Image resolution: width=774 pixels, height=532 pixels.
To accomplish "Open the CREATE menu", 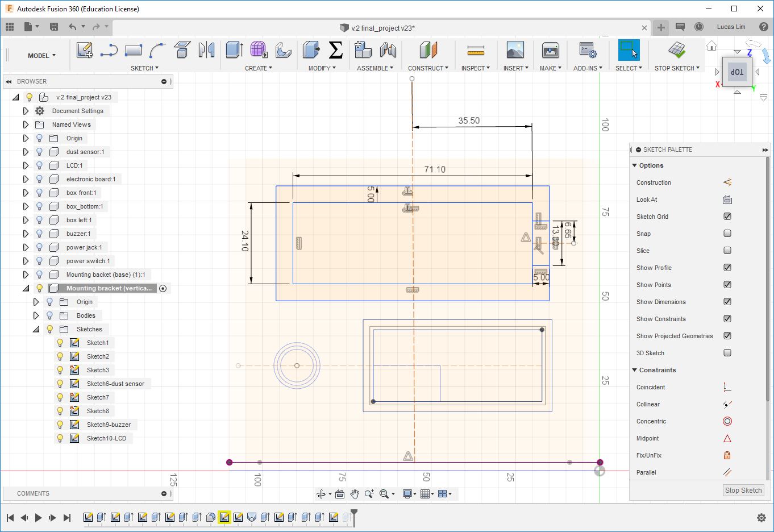I will (x=259, y=68).
